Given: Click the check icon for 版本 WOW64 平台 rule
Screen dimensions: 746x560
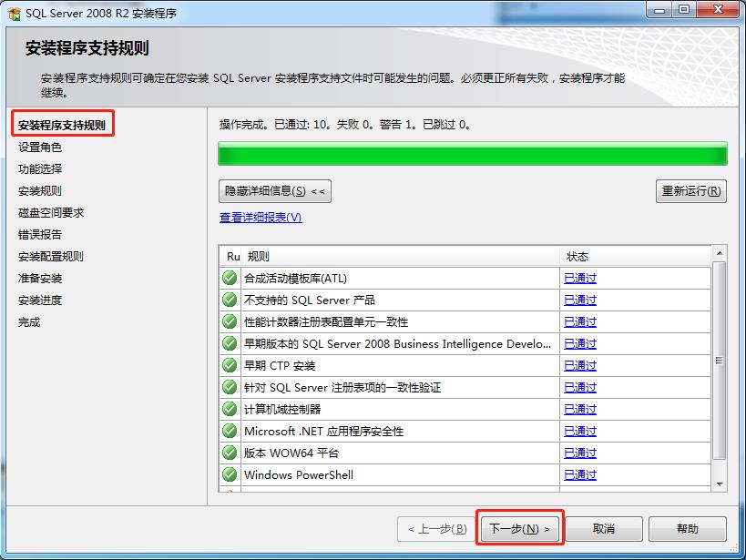Looking at the screenshot, I should coord(229,453).
